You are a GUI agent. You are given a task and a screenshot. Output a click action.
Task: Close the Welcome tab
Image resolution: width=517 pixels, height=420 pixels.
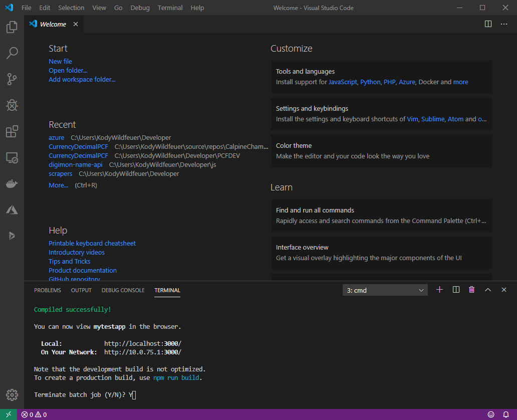pyautogui.click(x=76, y=24)
